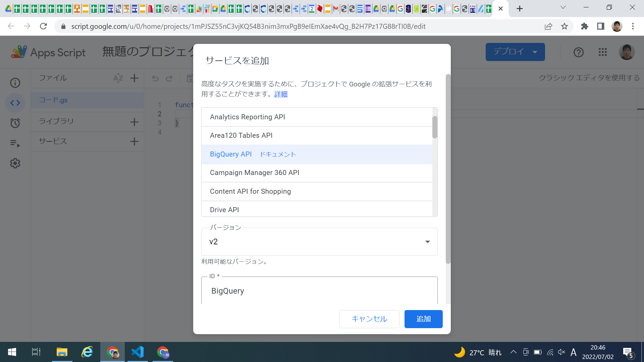Open the Chrome profile avatar in the toolbar
The image size is (644, 362).
tap(617, 26)
